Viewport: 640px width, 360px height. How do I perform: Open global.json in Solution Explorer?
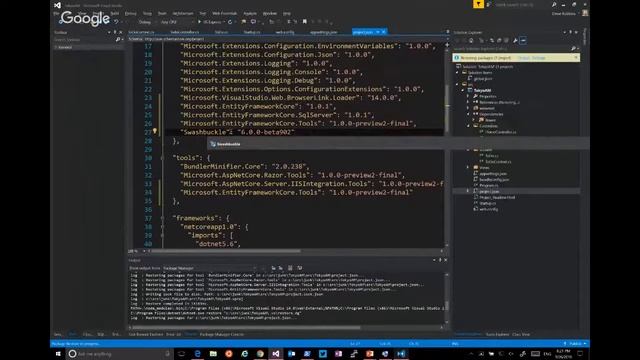click(483, 78)
